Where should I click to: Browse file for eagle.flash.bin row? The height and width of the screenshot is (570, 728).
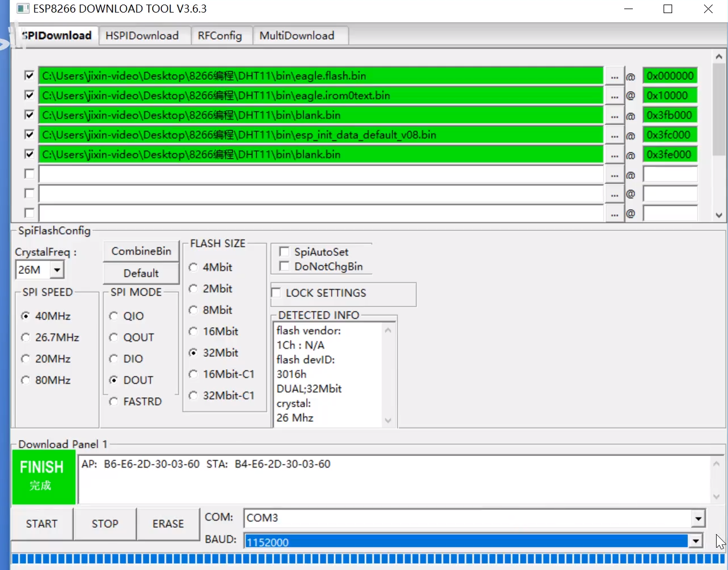(614, 76)
